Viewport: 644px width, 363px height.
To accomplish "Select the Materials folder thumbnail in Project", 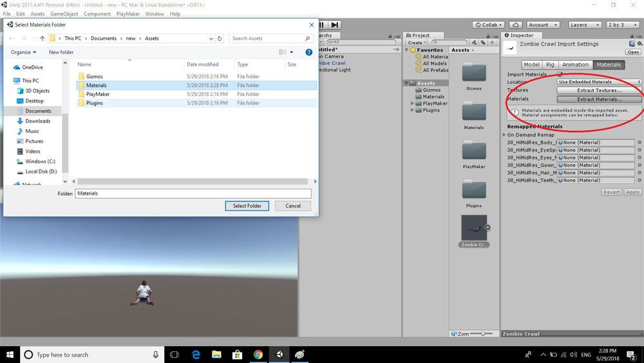I will point(474,112).
